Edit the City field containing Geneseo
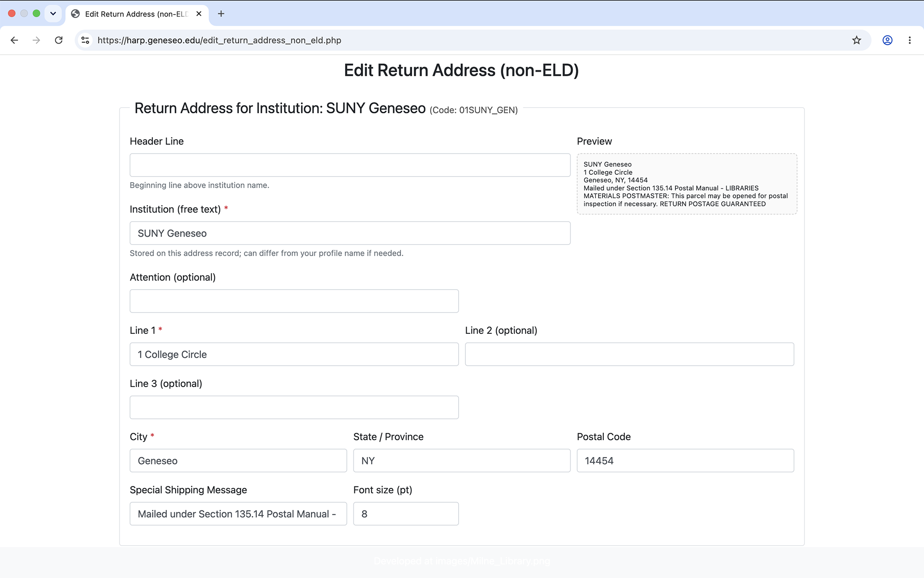The width and height of the screenshot is (924, 578). coord(238,461)
